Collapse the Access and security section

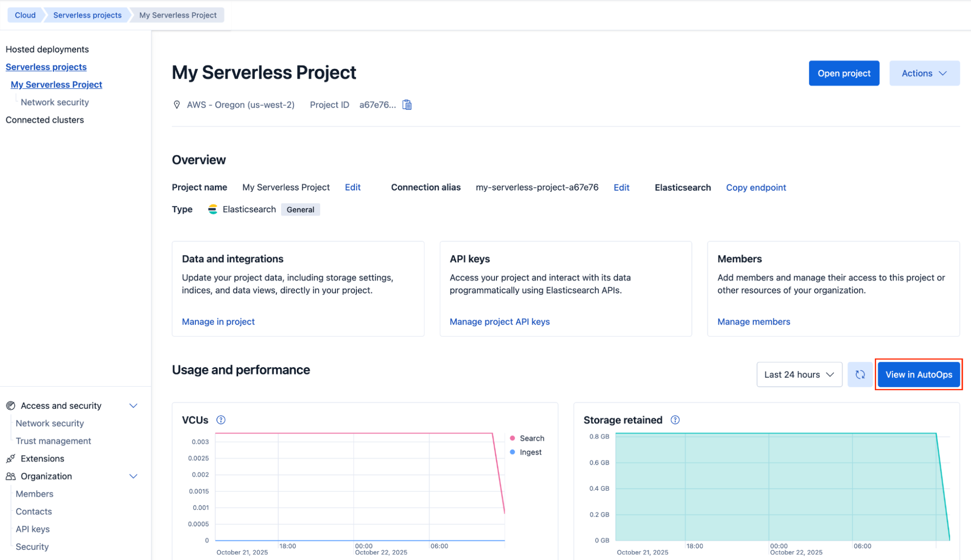[133, 406]
